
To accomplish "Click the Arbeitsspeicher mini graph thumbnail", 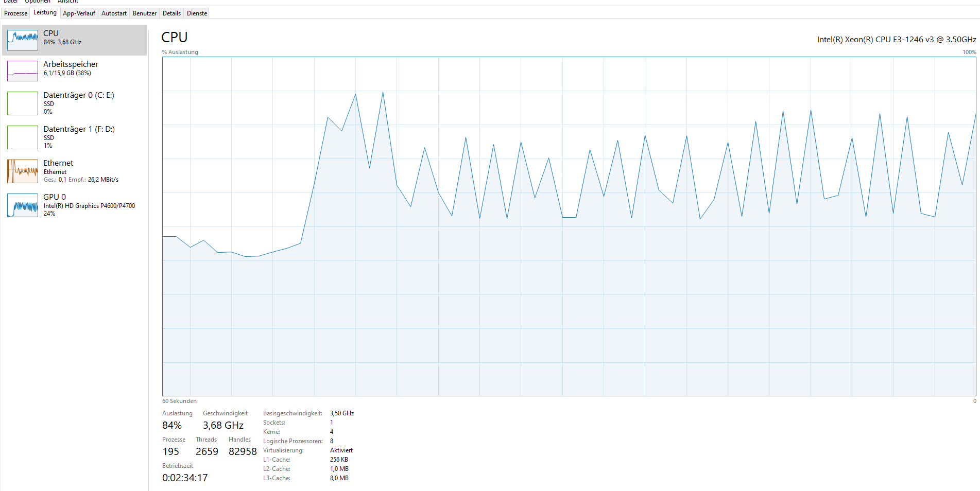I will click(x=23, y=71).
